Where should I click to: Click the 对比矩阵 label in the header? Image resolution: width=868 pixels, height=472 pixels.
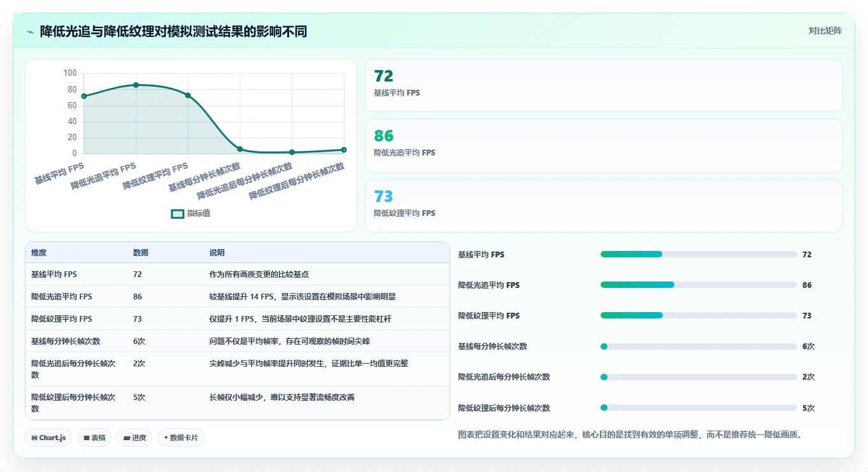(x=825, y=31)
